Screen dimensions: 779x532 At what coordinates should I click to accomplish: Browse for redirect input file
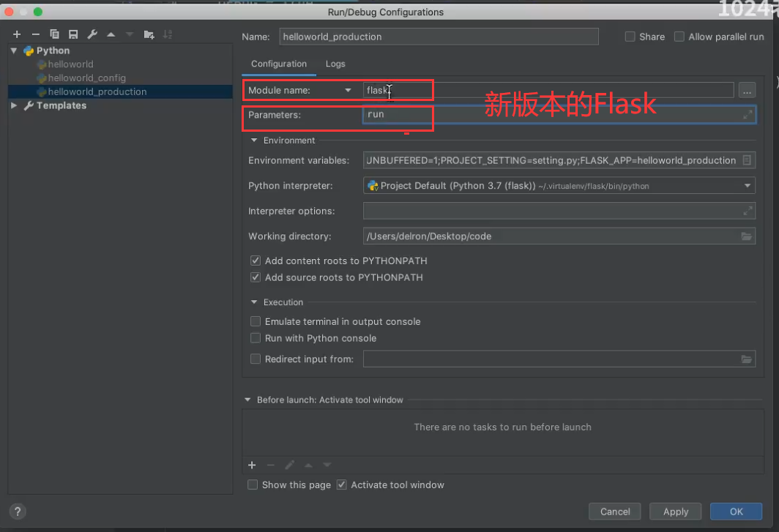746,359
